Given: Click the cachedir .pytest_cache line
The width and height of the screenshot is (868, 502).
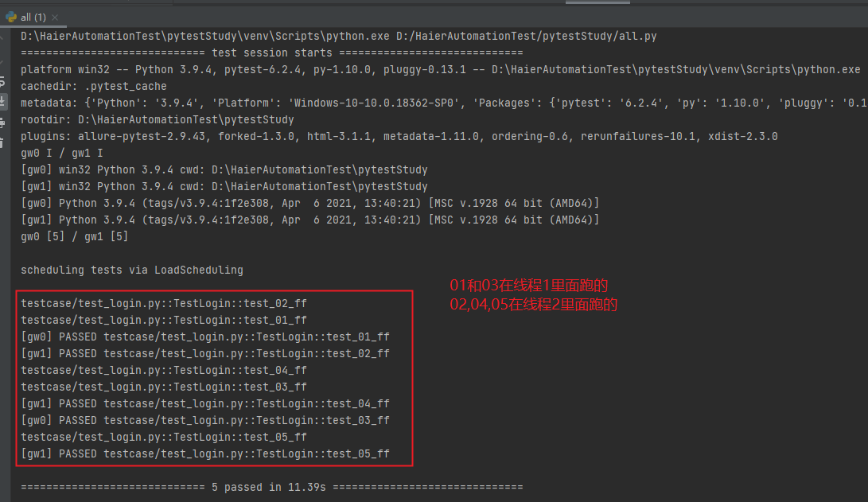Looking at the screenshot, I should click(x=94, y=87).
